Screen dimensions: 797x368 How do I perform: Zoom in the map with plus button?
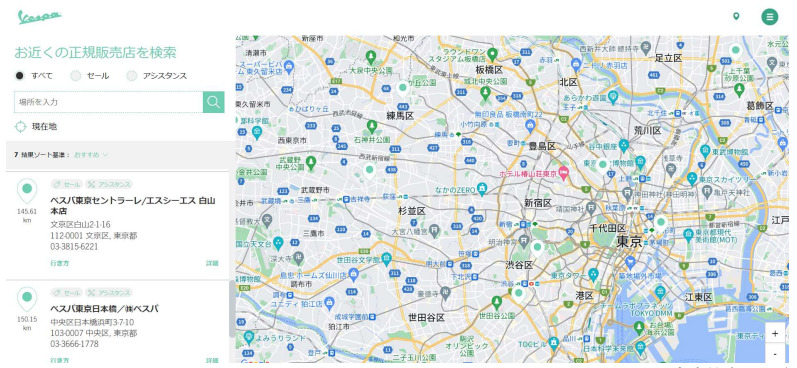pos(775,333)
